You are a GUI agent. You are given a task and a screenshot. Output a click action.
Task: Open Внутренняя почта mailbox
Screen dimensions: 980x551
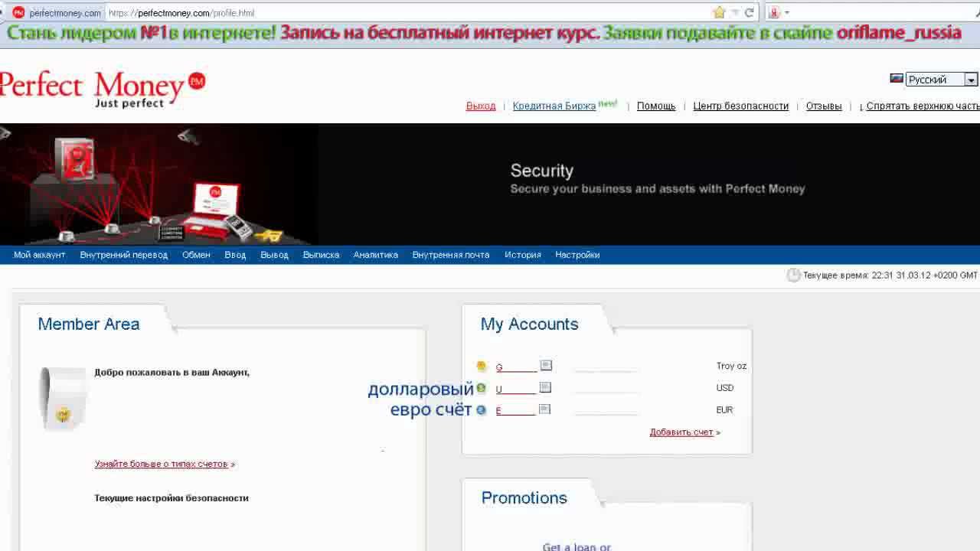(450, 255)
